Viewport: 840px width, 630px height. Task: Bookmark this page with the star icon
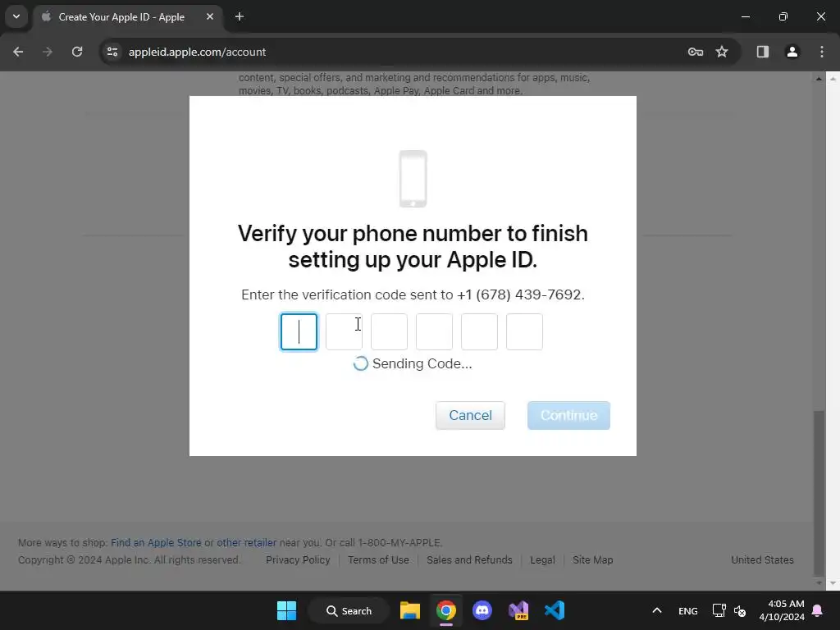722,52
